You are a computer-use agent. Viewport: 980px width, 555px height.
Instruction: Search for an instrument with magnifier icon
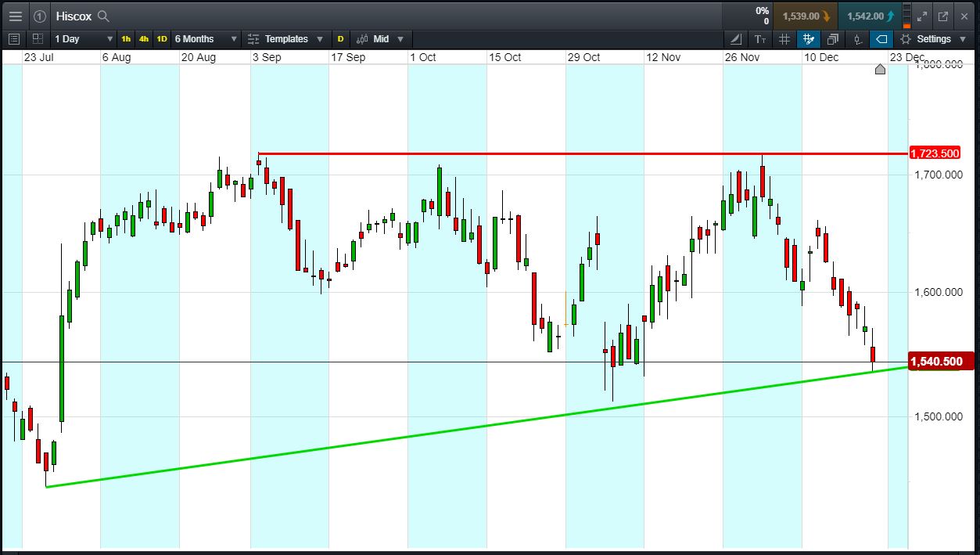click(x=103, y=16)
